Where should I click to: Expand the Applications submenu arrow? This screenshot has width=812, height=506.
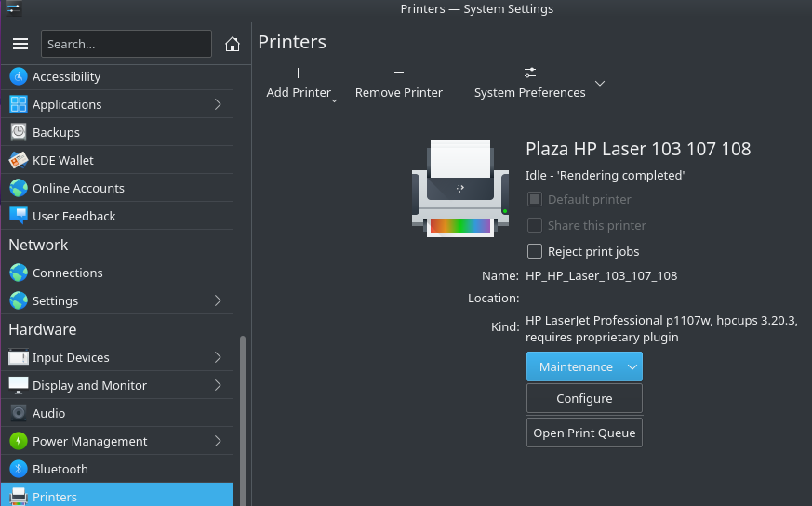218,104
